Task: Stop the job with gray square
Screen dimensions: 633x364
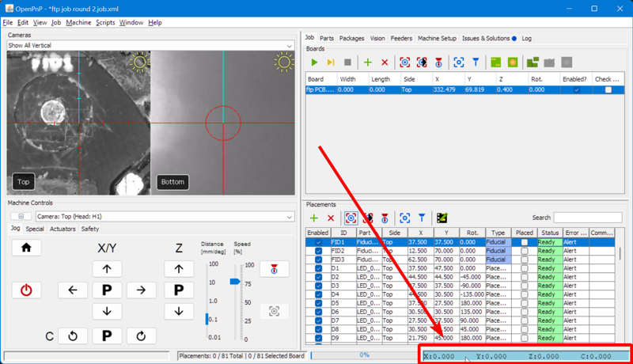Action: pos(347,63)
